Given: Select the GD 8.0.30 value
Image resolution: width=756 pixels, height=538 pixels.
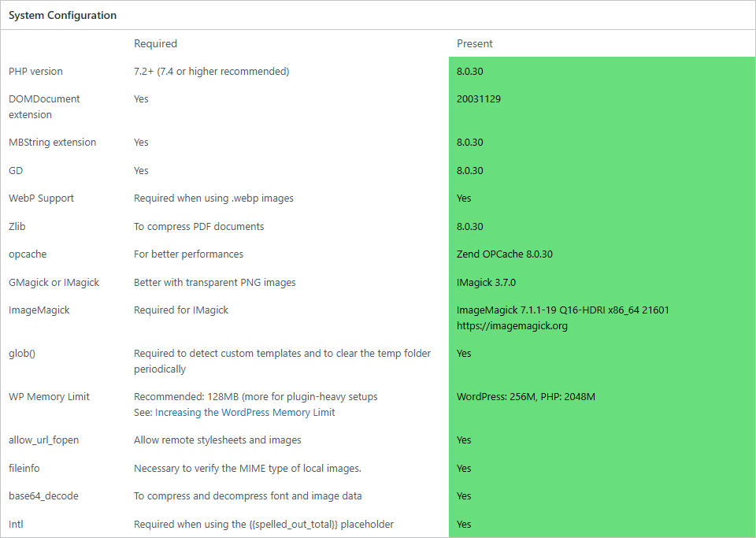Looking at the screenshot, I should [470, 171].
